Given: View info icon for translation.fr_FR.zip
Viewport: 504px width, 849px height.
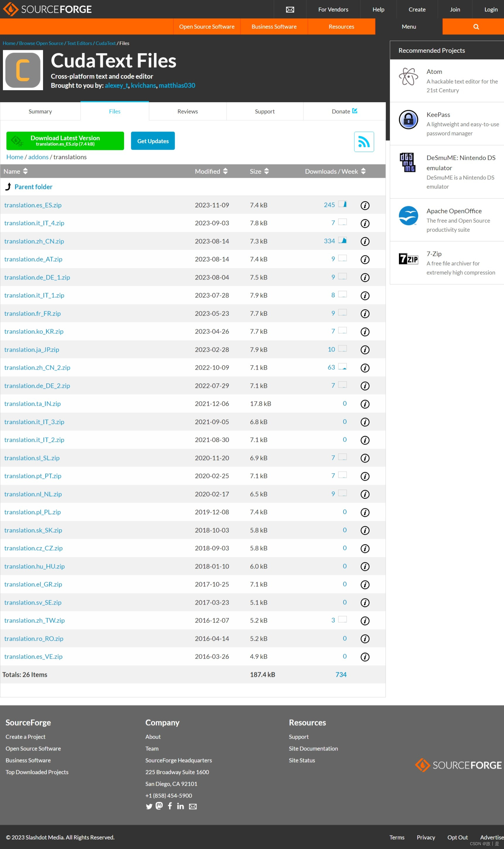Looking at the screenshot, I should point(365,314).
